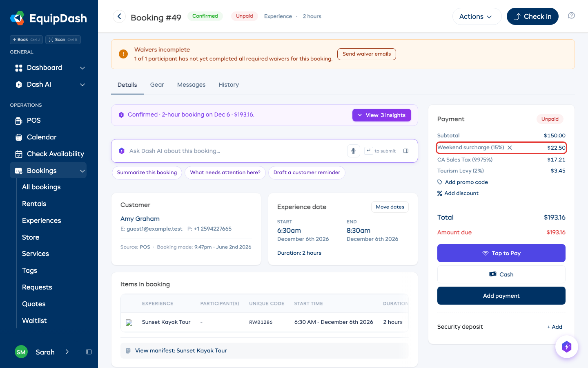
Task: Click the Book shortcut button in sidebar
Action: 27,40
